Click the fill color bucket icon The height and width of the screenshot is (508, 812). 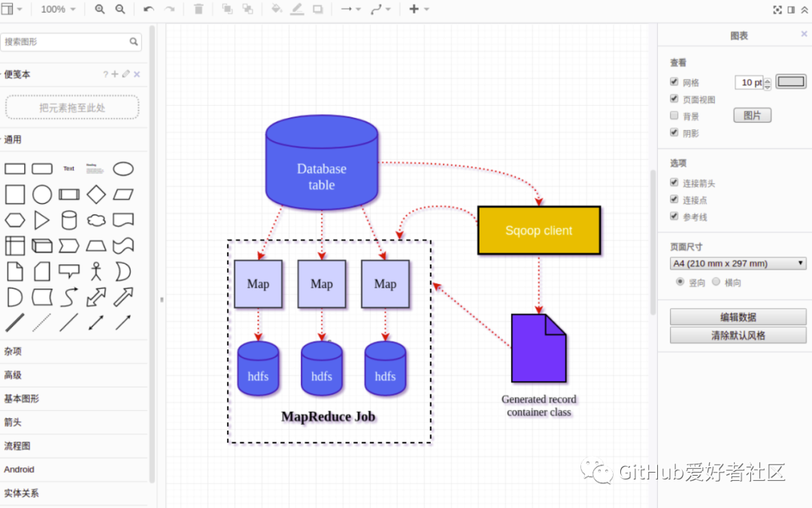[x=277, y=9]
